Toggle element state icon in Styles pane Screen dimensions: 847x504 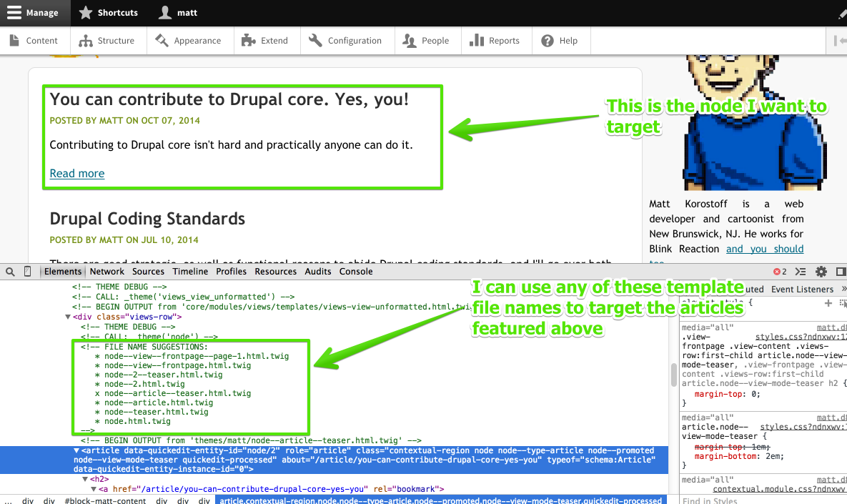842,303
